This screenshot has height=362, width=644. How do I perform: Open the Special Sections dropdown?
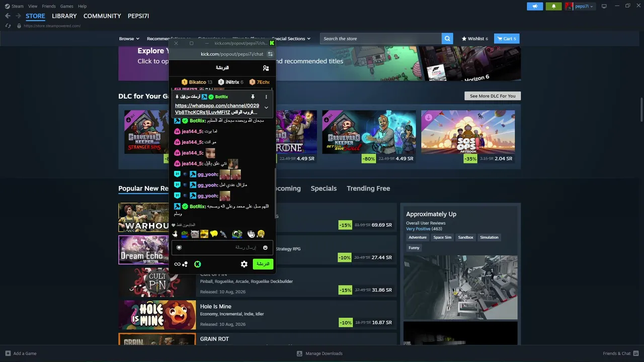click(x=291, y=39)
